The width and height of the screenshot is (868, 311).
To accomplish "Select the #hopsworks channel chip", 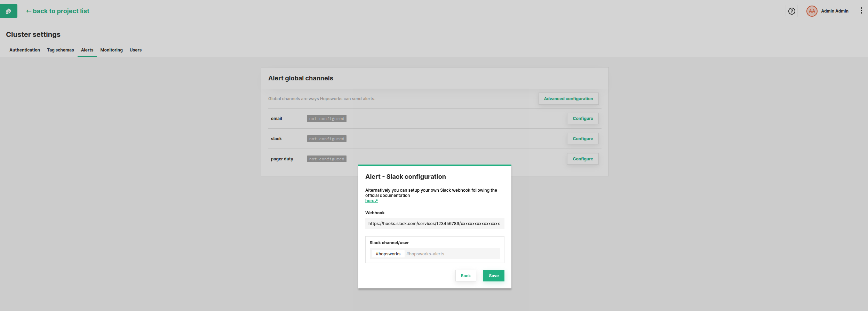I will tap(388, 254).
